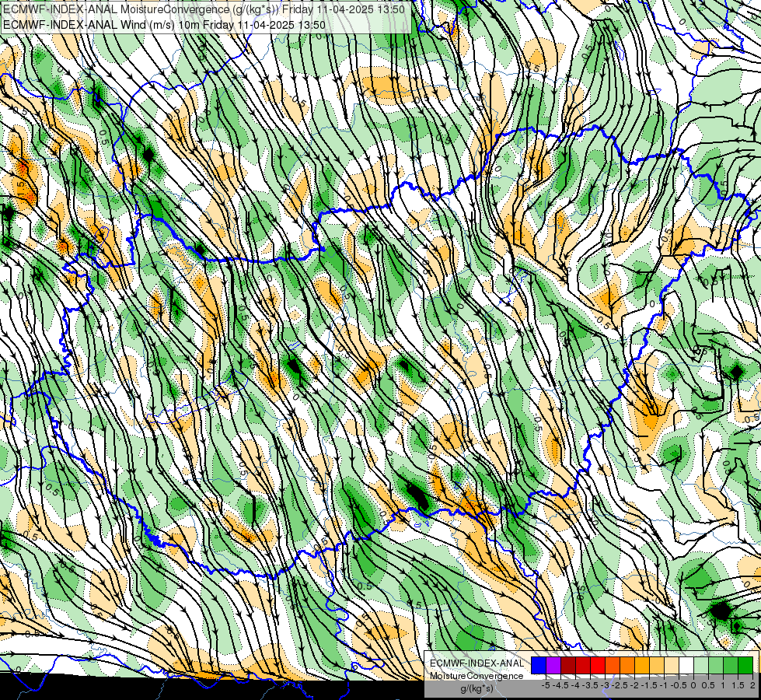Pick the red-orange swatch between -3 and -2.5
761x700 pixels.
click(613, 666)
